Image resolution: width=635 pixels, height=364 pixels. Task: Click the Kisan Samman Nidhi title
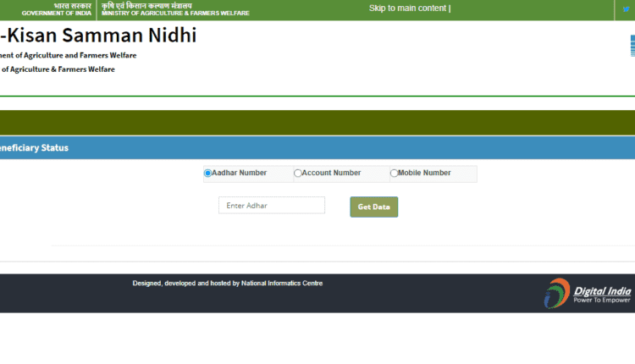pyautogui.click(x=98, y=36)
